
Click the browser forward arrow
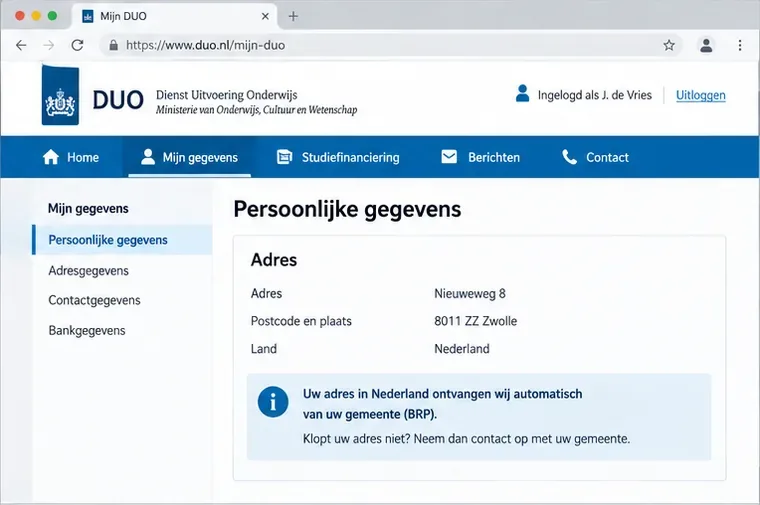click(x=48, y=46)
